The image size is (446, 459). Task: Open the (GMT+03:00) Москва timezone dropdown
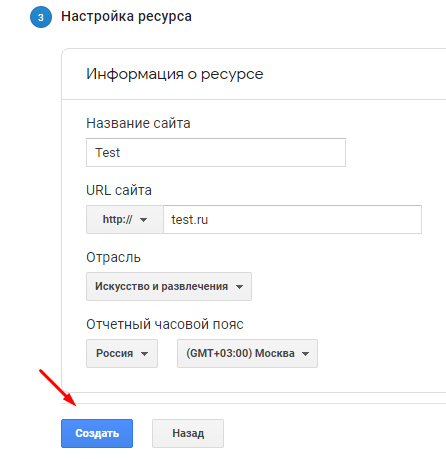tap(247, 353)
